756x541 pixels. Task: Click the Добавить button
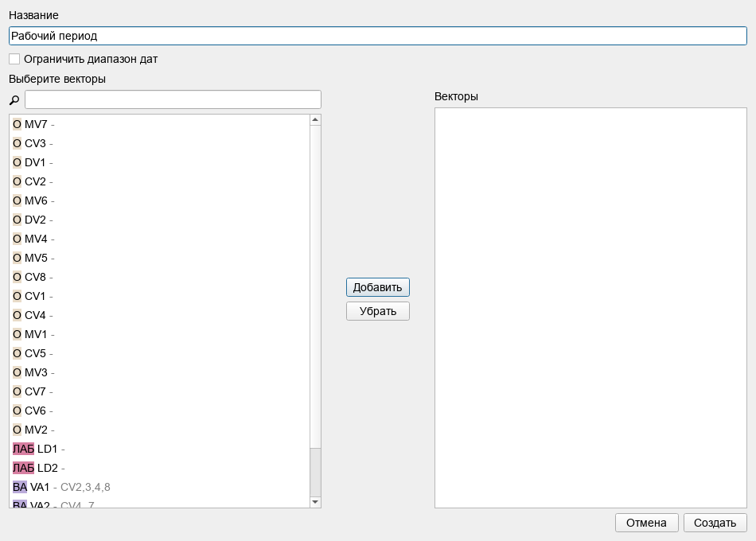(377, 287)
